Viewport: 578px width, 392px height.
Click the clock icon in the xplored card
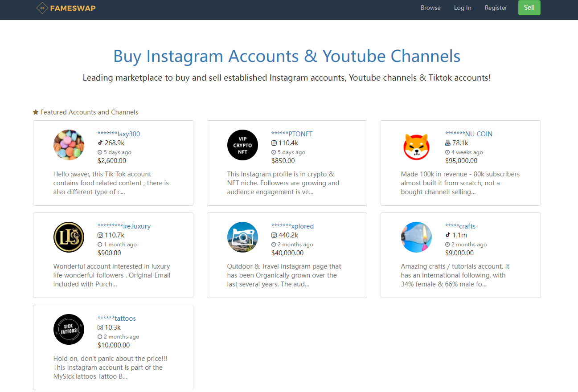[274, 245]
